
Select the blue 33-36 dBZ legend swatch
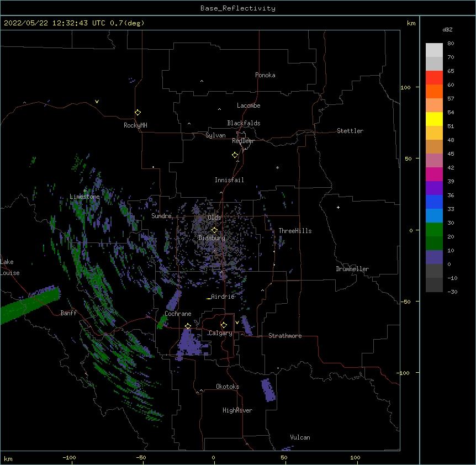tap(434, 202)
